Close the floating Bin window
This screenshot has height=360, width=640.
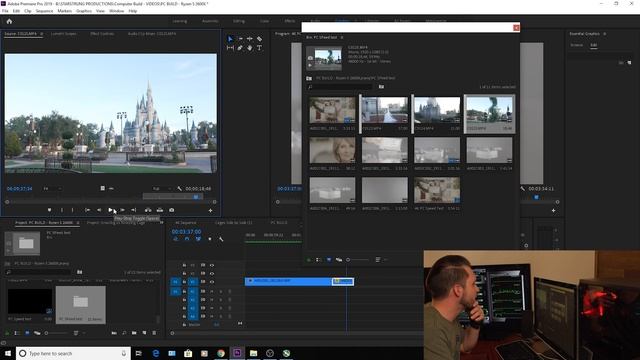(x=516, y=27)
